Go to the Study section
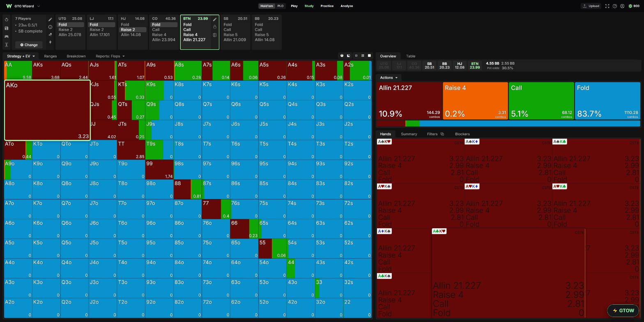The height and width of the screenshot is (322, 644). tap(309, 6)
